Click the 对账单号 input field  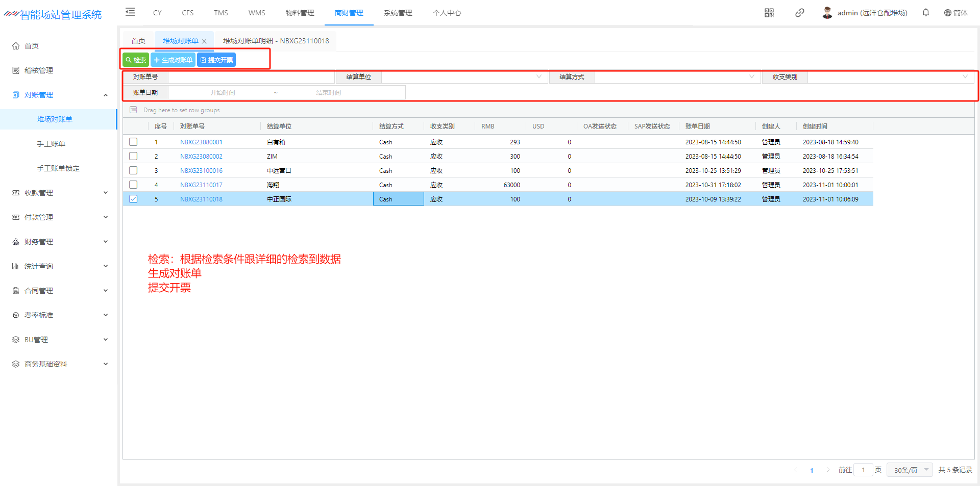click(251, 77)
